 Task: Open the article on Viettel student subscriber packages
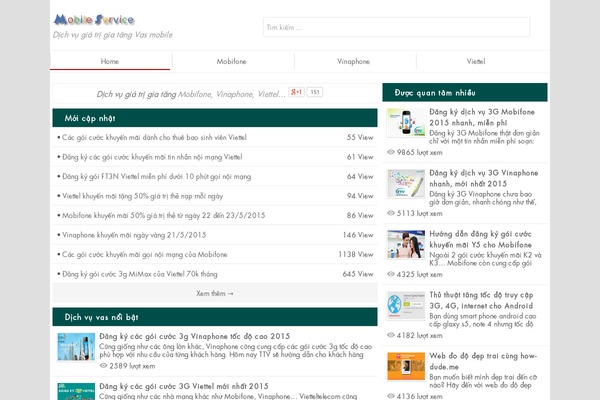154,137
